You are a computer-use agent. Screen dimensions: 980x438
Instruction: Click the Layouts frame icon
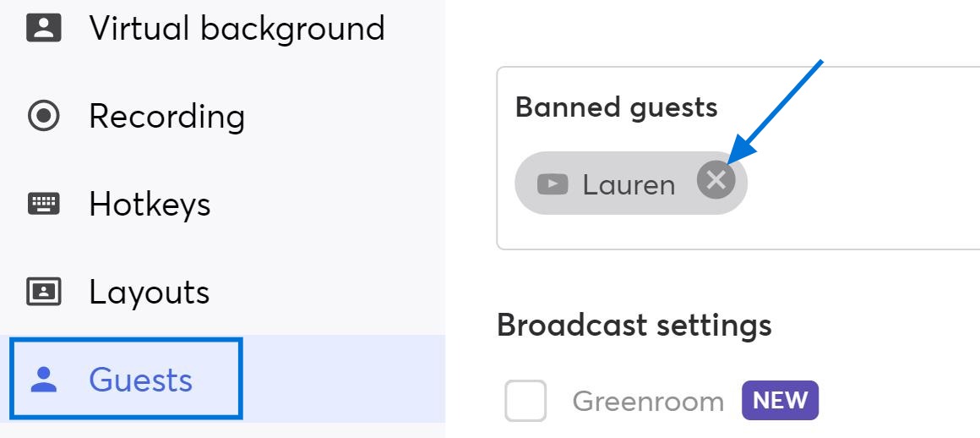44,292
